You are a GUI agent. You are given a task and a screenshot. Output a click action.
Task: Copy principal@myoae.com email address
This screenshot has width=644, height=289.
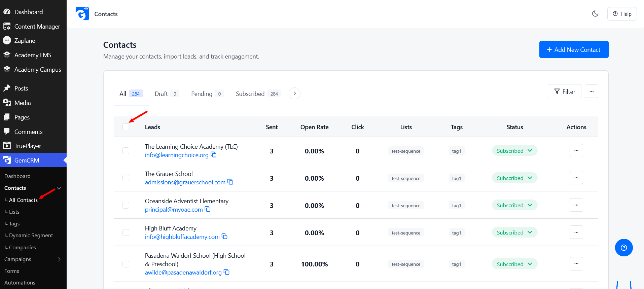tap(208, 209)
